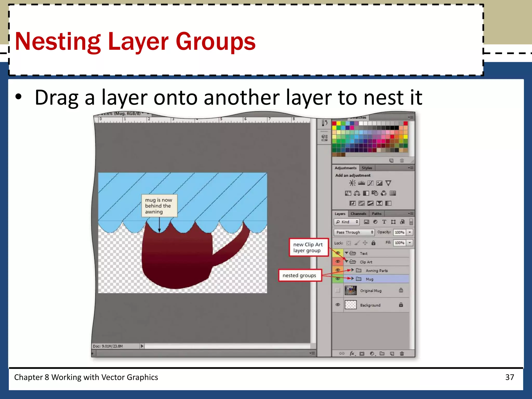Open the Layers panel menu
Viewport: 532px width, 399px height.
[x=410, y=214]
